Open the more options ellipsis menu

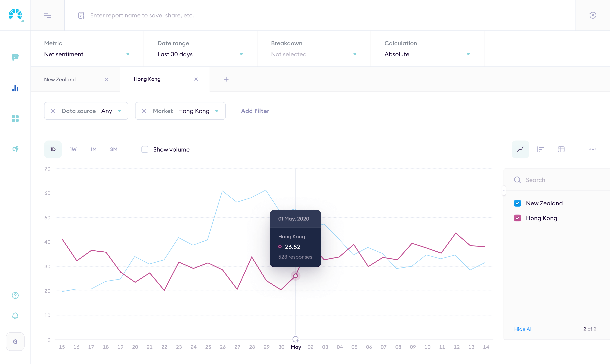coord(593,149)
